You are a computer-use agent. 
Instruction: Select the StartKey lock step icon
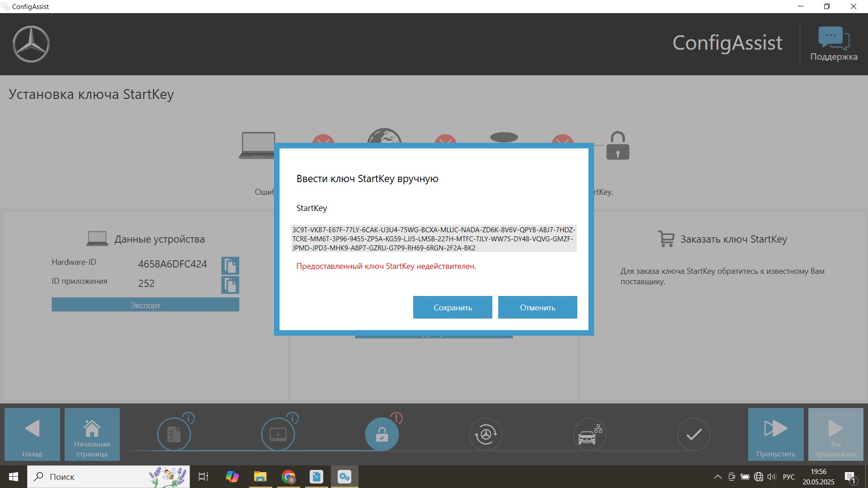(382, 434)
